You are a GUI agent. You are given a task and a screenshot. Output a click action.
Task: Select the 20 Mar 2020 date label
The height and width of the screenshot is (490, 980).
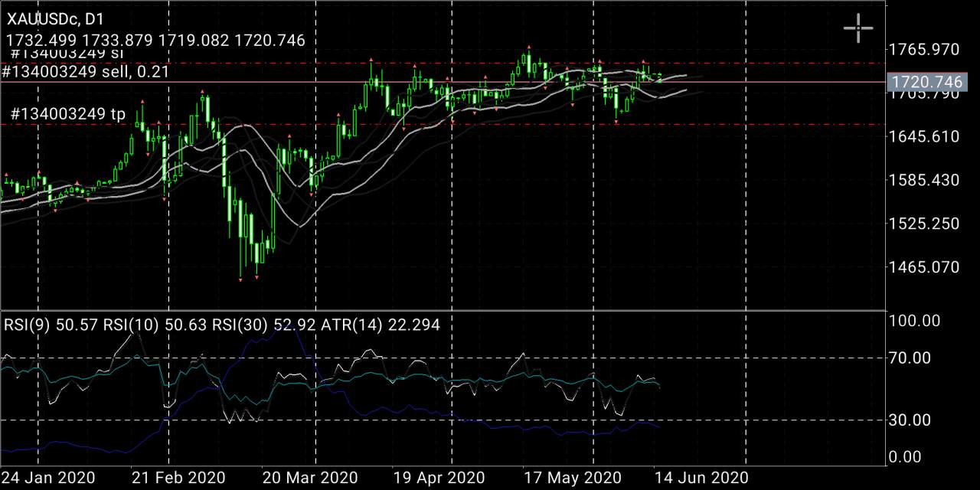coord(309,478)
